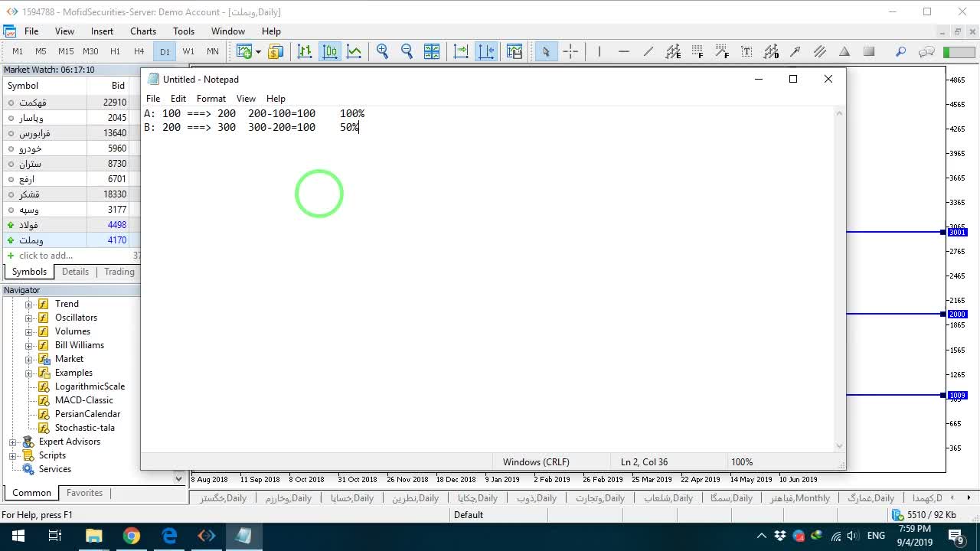Switch chart to line chart mode
980x551 pixels.
coord(354,51)
